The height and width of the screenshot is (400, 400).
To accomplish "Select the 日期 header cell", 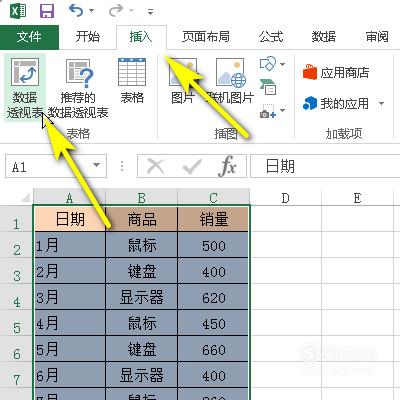I will pos(70,219).
